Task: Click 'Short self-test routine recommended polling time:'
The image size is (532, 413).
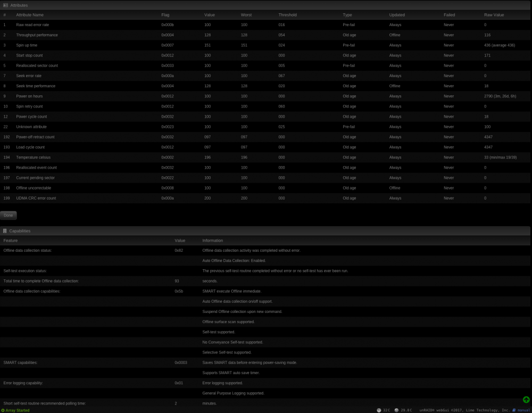Action: pyautogui.click(x=45, y=403)
